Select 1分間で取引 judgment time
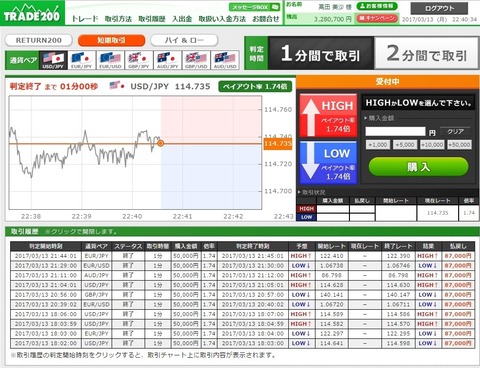Screen dimensions: 480x368 (321, 53)
